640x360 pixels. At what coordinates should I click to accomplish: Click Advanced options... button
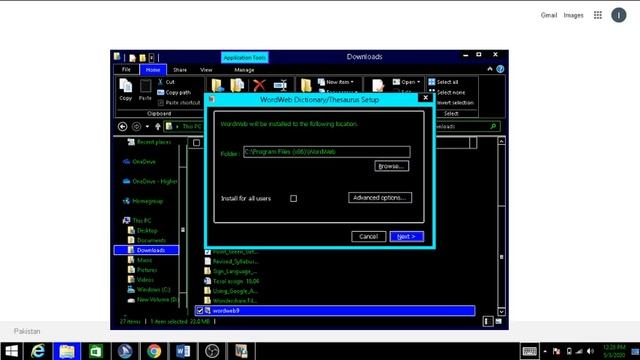click(x=380, y=198)
